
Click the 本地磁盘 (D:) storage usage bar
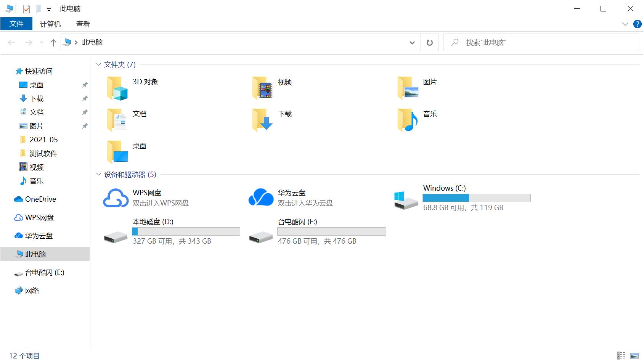(x=186, y=231)
